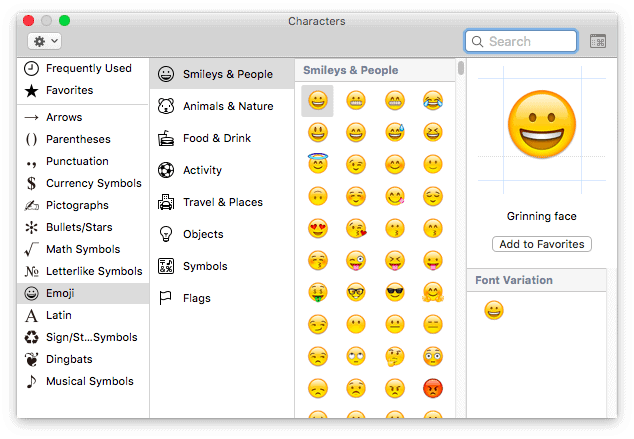Open the Activity emoji subcategory

click(x=202, y=170)
